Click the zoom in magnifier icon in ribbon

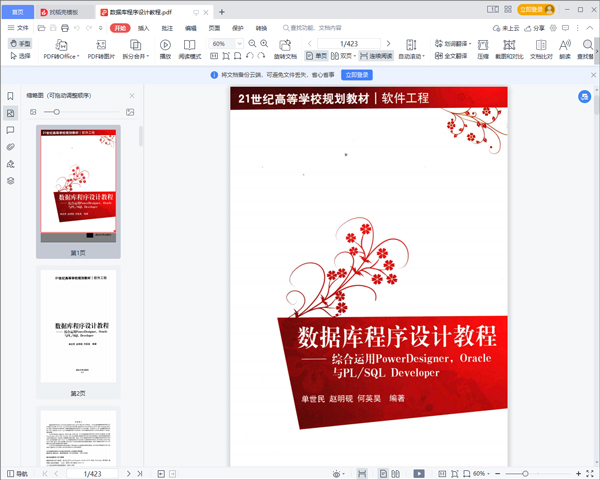point(264,43)
